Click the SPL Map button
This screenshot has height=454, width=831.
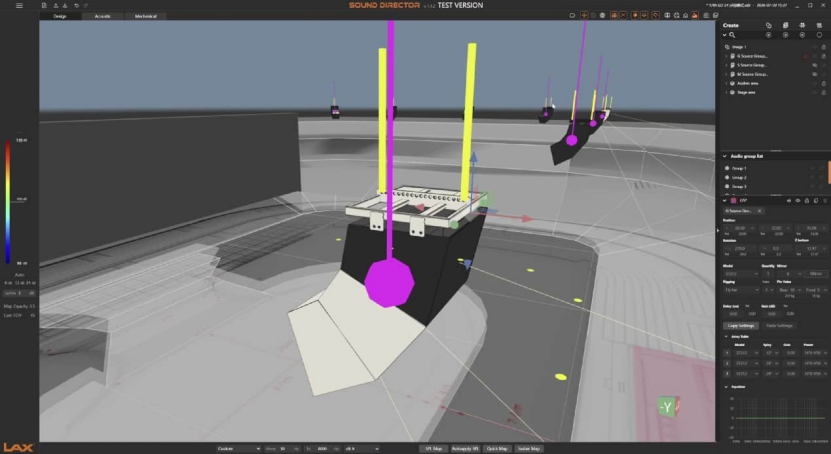coord(434,449)
